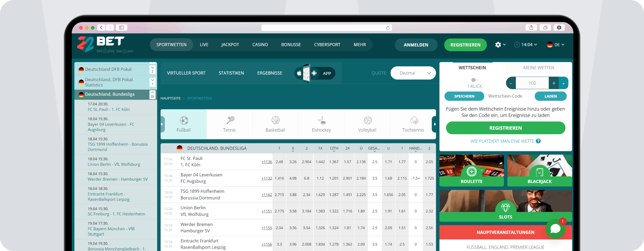Open the JACKPOT menu
Image resolution: width=644 pixels, height=251 pixels.
230,45
